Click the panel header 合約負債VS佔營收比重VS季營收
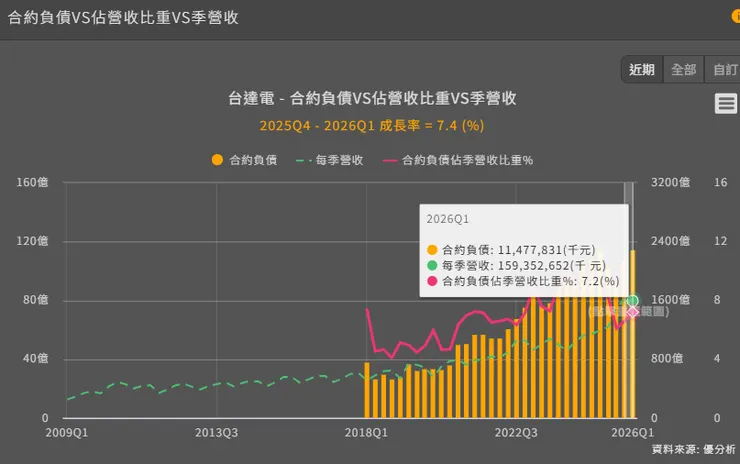 (123, 17)
